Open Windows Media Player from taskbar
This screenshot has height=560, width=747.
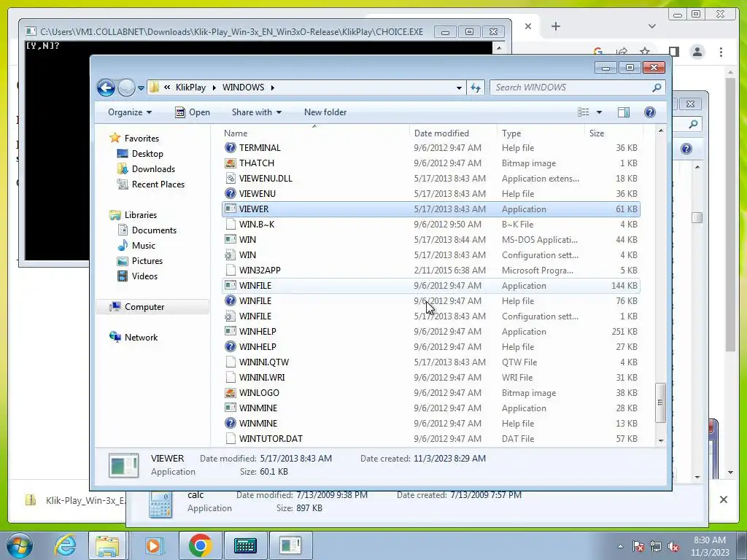[154, 545]
